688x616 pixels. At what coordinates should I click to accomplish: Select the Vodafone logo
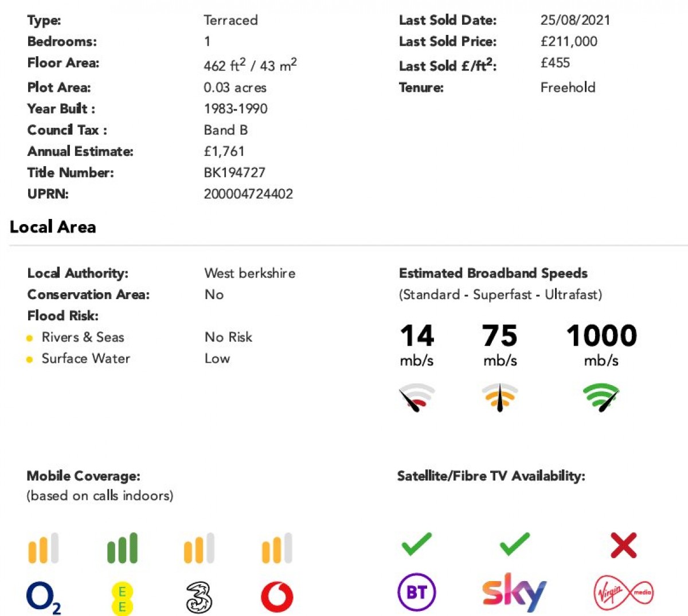coord(277,597)
